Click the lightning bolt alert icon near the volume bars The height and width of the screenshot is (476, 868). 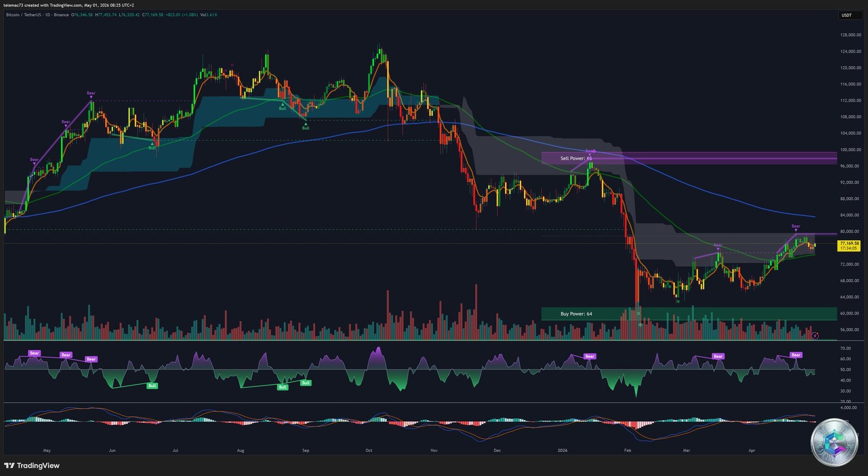[x=815, y=336]
